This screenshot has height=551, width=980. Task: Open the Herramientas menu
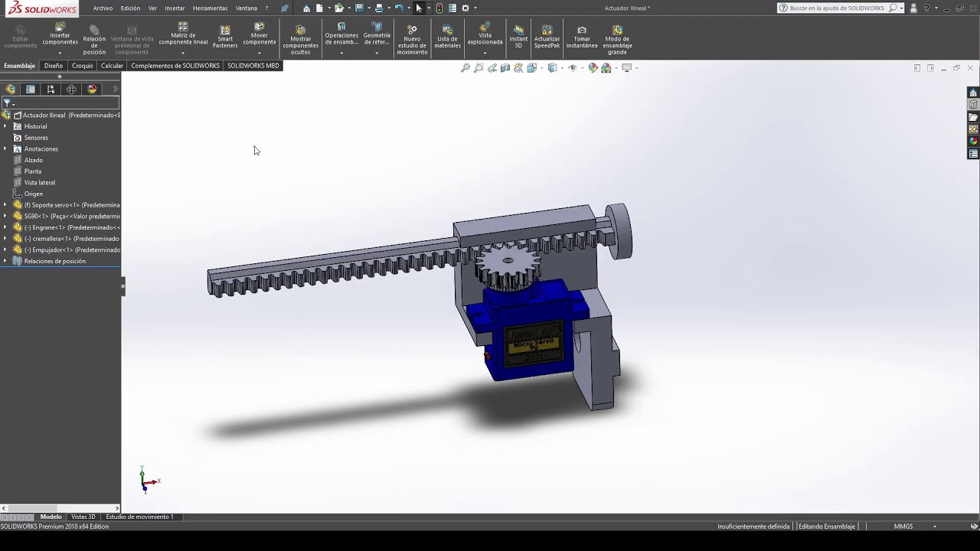click(210, 8)
